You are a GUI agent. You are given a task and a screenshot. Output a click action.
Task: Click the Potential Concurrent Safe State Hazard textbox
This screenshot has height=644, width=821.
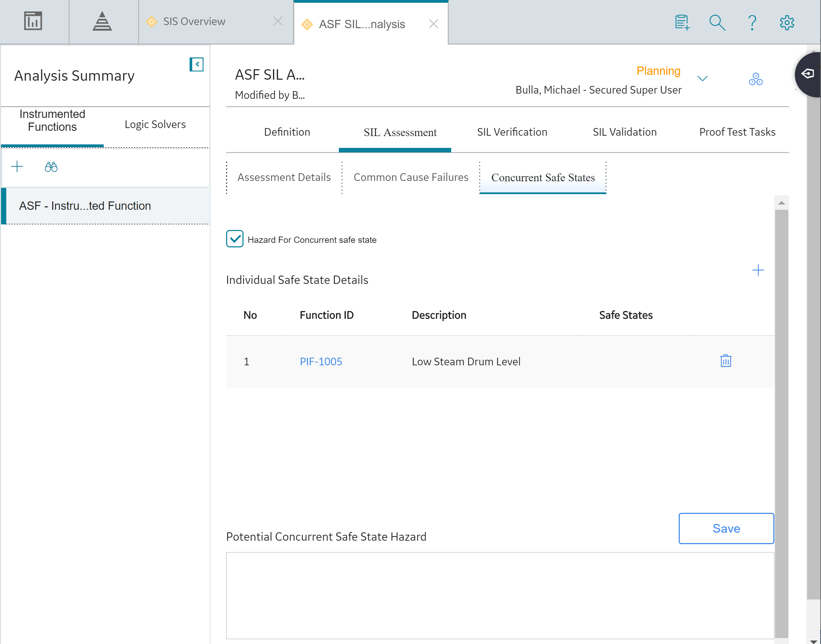point(500,595)
